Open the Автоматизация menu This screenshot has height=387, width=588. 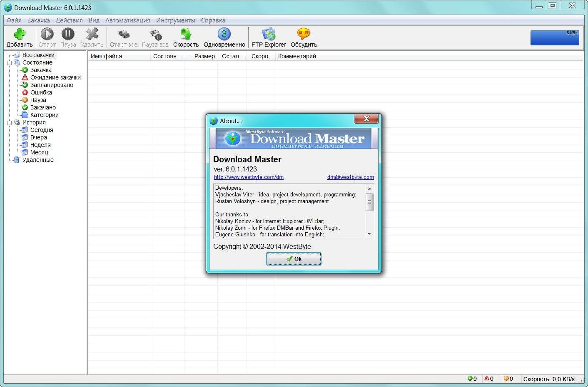(127, 20)
